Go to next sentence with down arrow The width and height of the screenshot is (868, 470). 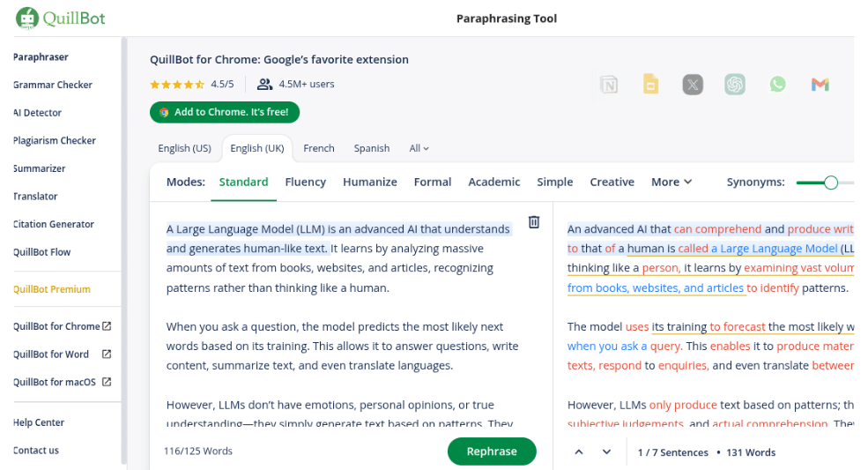606,451
